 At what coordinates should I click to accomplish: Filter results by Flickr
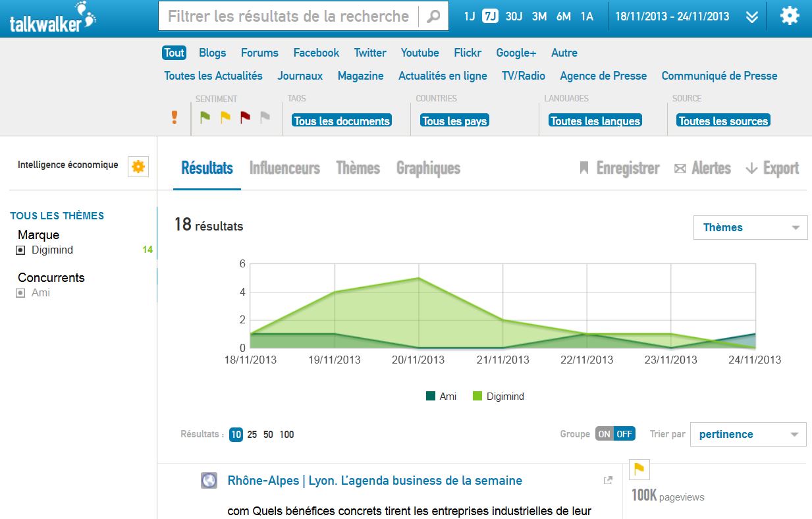coord(468,53)
